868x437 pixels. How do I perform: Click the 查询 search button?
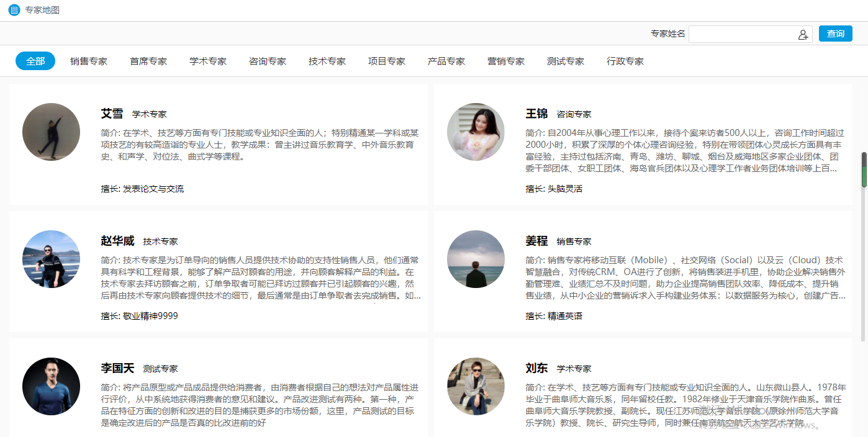click(x=835, y=34)
